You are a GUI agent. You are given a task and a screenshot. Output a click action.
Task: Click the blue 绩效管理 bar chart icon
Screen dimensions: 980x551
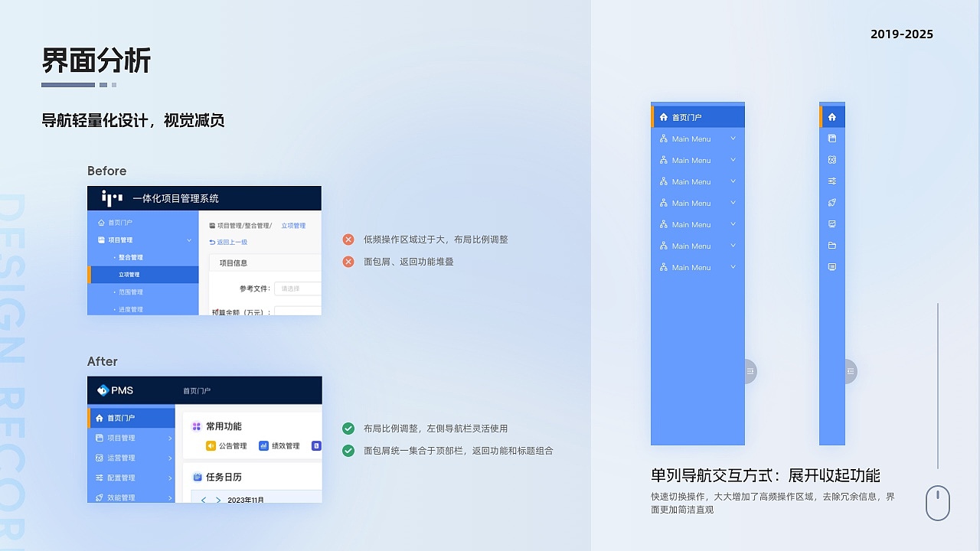click(x=263, y=445)
